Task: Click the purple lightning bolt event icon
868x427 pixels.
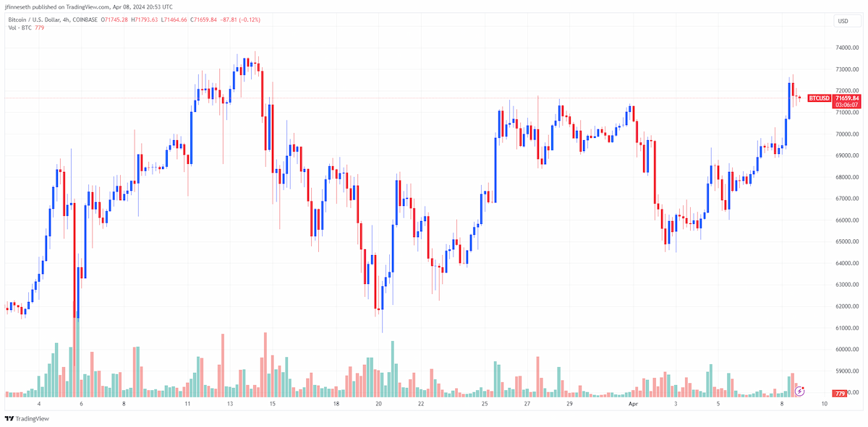Action: (800, 391)
